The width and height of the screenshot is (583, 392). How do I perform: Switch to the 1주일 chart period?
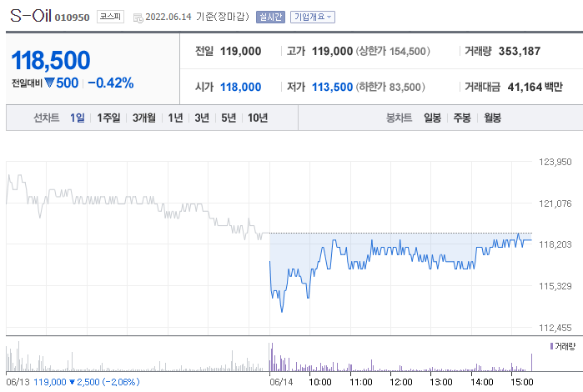click(108, 118)
